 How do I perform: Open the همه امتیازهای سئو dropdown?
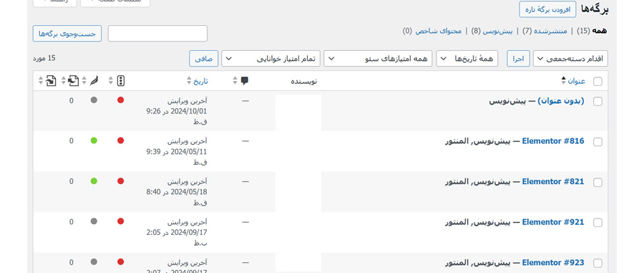(378, 59)
